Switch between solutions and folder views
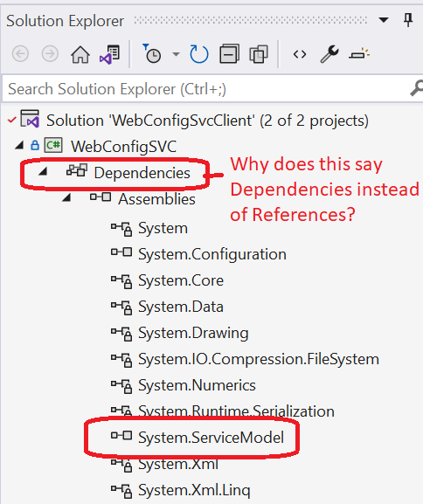This screenshot has height=504, width=423. coord(109,54)
